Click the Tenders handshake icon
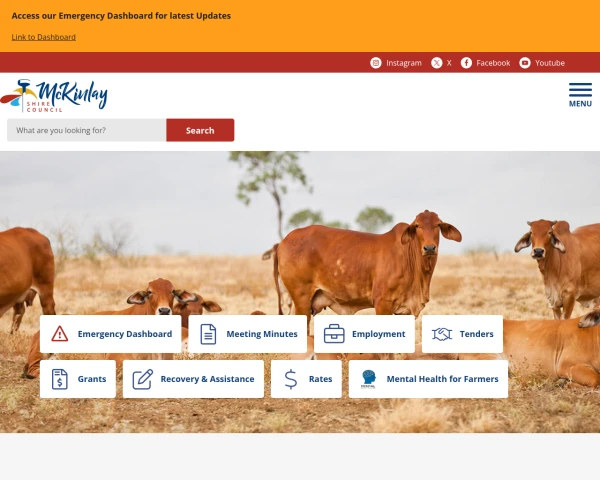The height and width of the screenshot is (480, 600). pos(442,334)
